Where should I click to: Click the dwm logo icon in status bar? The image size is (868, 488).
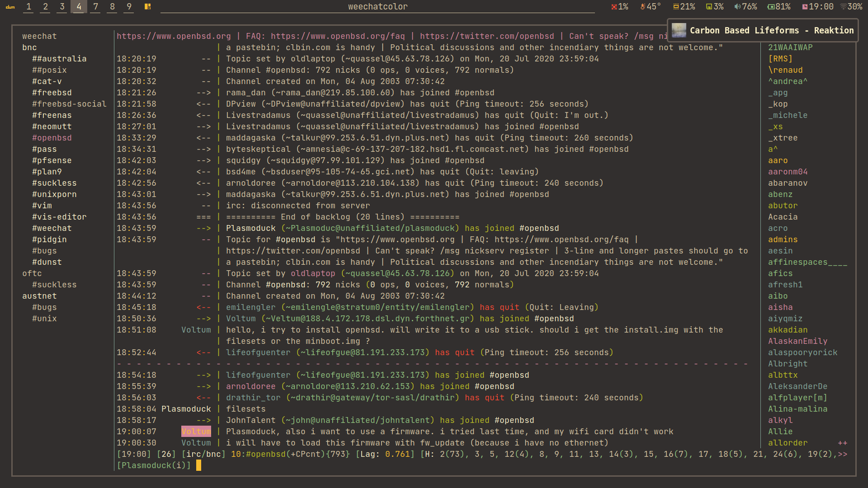[10, 7]
